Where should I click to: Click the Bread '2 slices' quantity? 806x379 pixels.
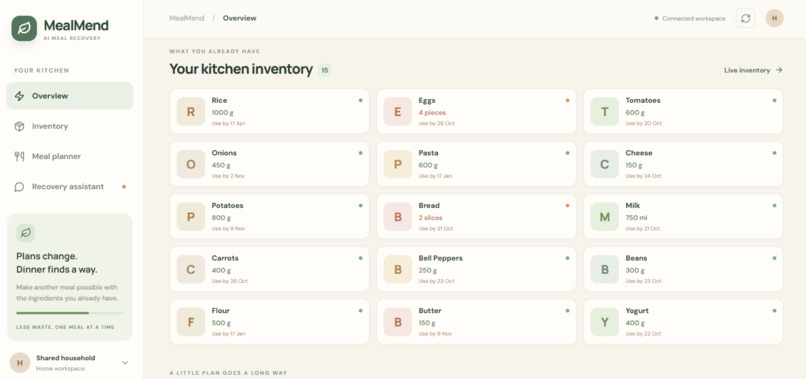pos(430,218)
